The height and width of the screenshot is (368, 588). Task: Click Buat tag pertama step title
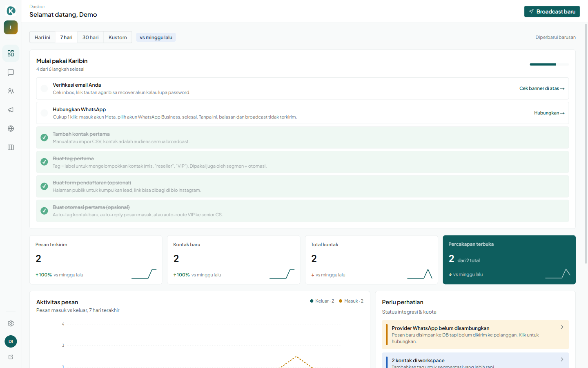[73, 159]
